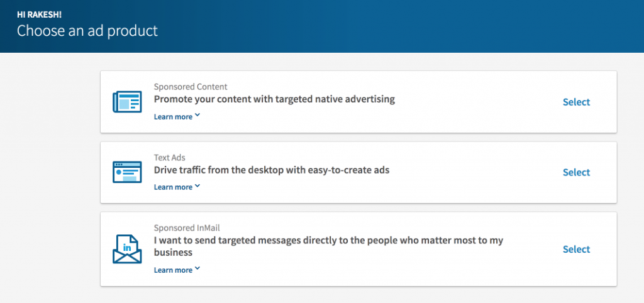This screenshot has height=303, width=644.
Task: Expand Learn more under Sponsored InMail
Action: click(177, 270)
